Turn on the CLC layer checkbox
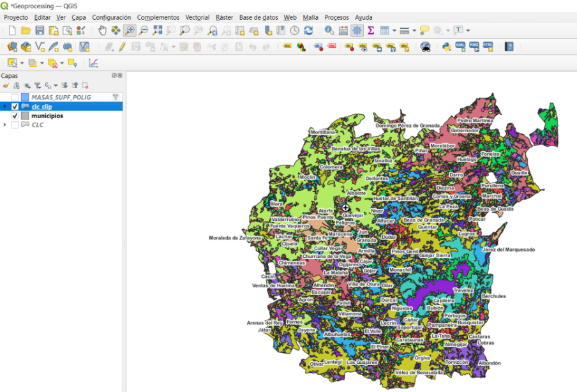 (x=15, y=125)
